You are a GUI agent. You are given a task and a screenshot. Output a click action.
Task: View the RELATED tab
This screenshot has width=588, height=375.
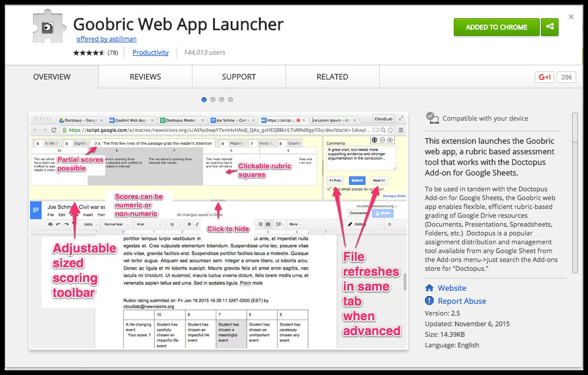[332, 77]
